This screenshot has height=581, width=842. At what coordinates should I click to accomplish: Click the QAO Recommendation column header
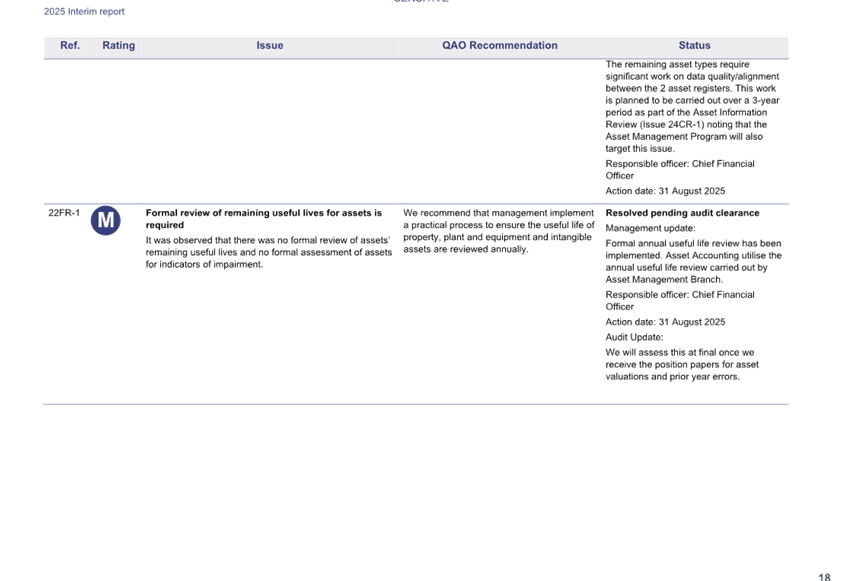(x=500, y=46)
